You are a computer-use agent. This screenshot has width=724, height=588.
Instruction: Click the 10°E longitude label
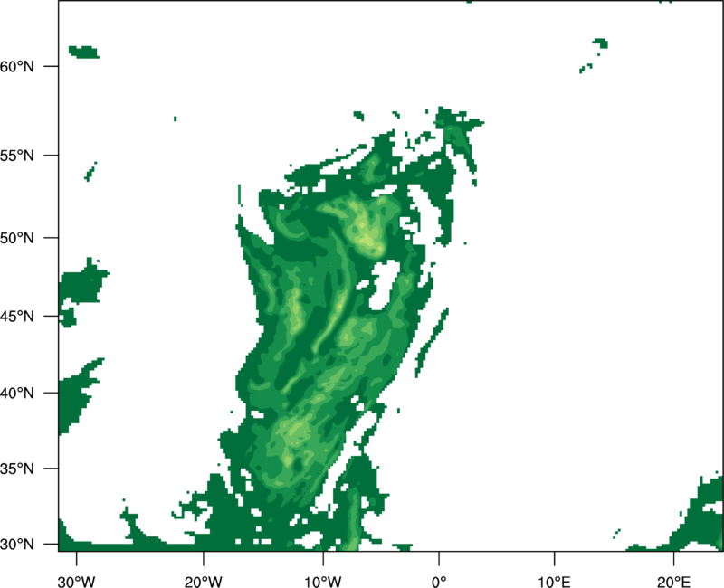pyautogui.click(x=554, y=582)
